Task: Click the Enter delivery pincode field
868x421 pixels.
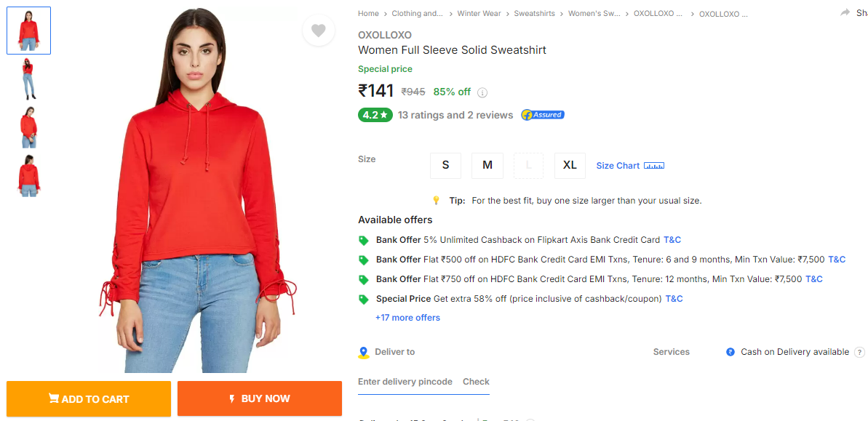Action: click(405, 382)
